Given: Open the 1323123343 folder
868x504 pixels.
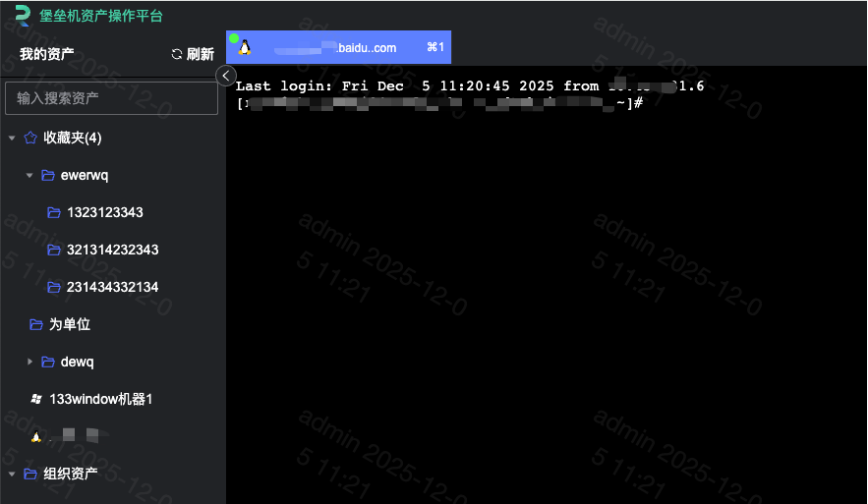Looking at the screenshot, I should 104,212.
